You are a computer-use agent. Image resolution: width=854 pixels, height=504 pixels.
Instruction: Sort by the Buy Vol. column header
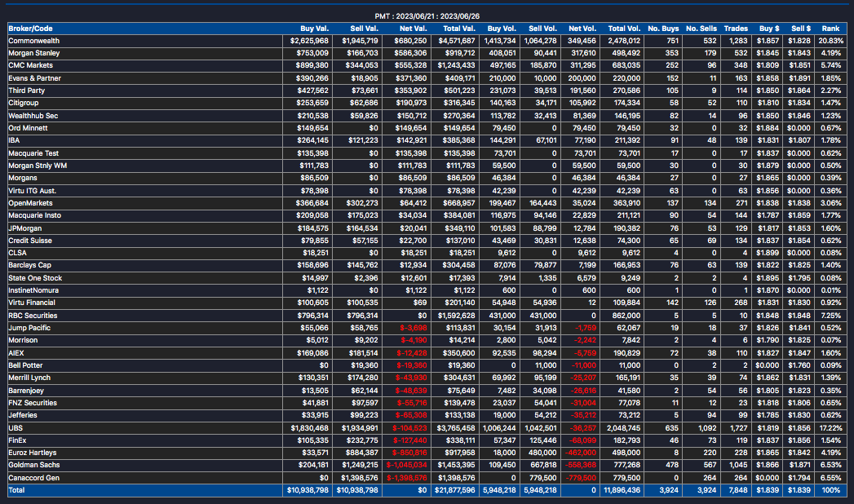(x=502, y=29)
